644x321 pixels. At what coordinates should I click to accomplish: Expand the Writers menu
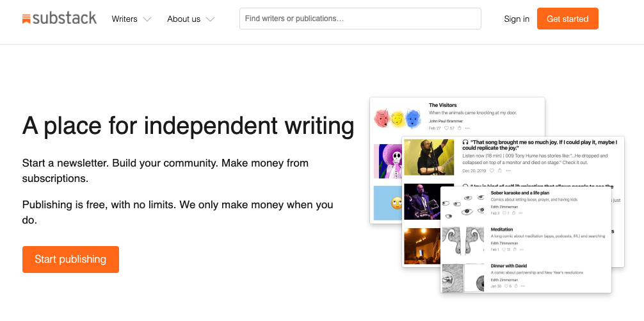tap(131, 19)
